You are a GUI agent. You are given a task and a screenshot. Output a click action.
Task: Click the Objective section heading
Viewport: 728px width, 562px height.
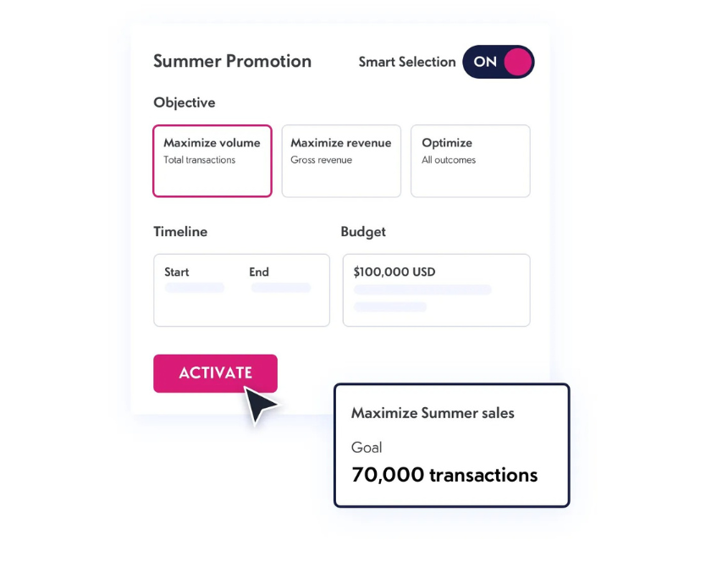[185, 102]
